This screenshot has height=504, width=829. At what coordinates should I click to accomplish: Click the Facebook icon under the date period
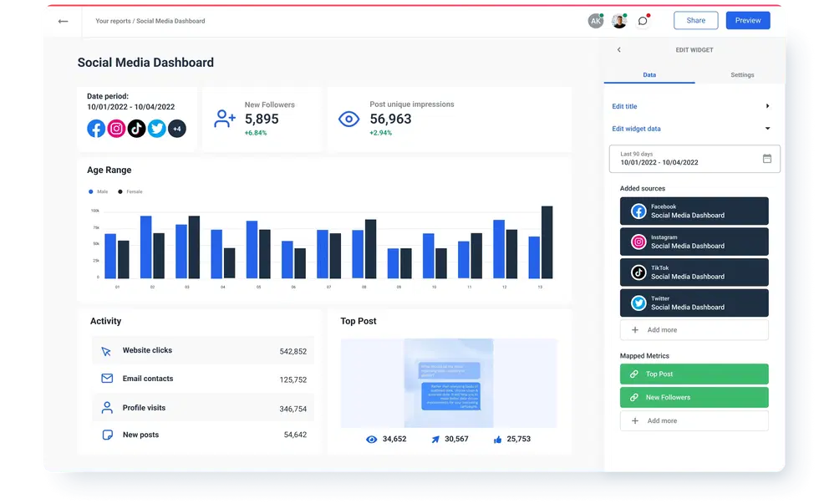tap(96, 128)
